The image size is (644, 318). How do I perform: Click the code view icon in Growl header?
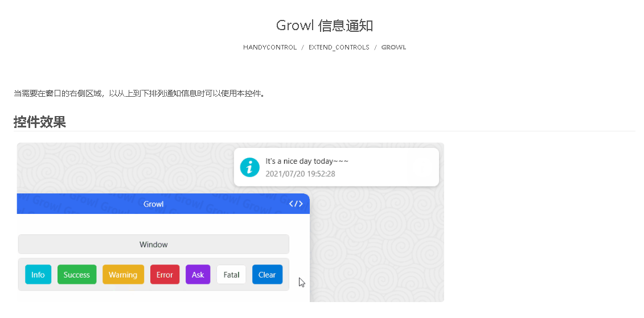pyautogui.click(x=296, y=204)
